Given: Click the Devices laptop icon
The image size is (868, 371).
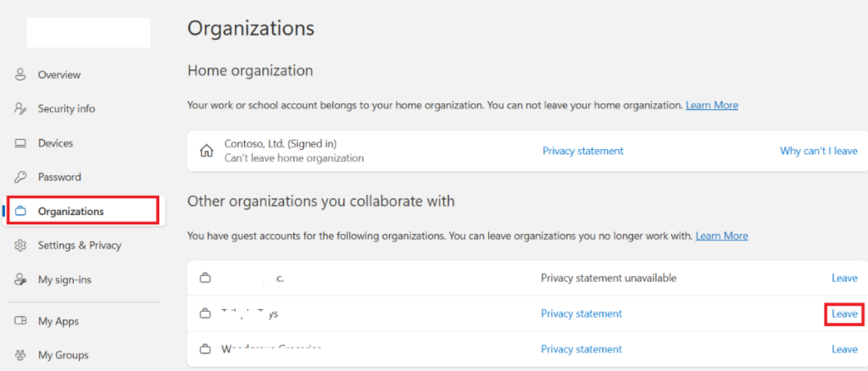Looking at the screenshot, I should pyautogui.click(x=20, y=143).
